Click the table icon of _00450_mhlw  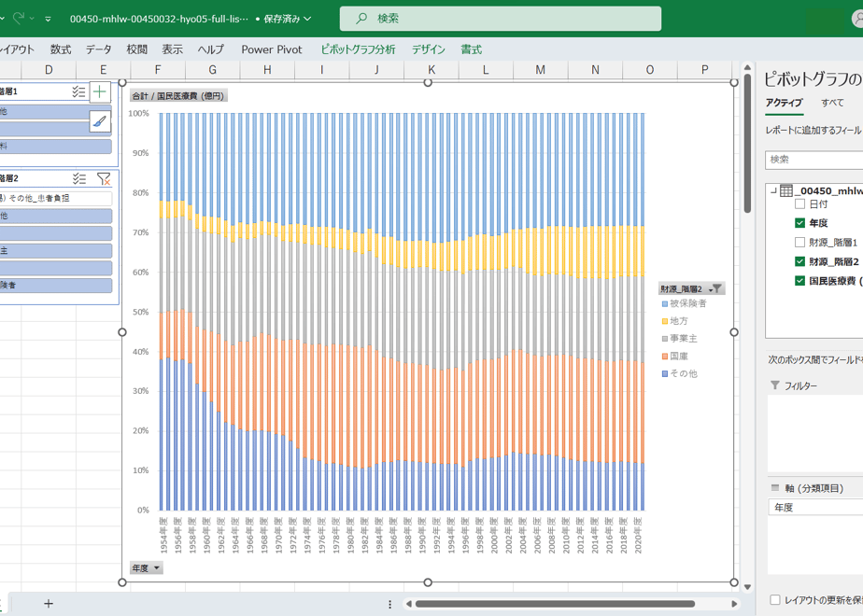coord(786,190)
